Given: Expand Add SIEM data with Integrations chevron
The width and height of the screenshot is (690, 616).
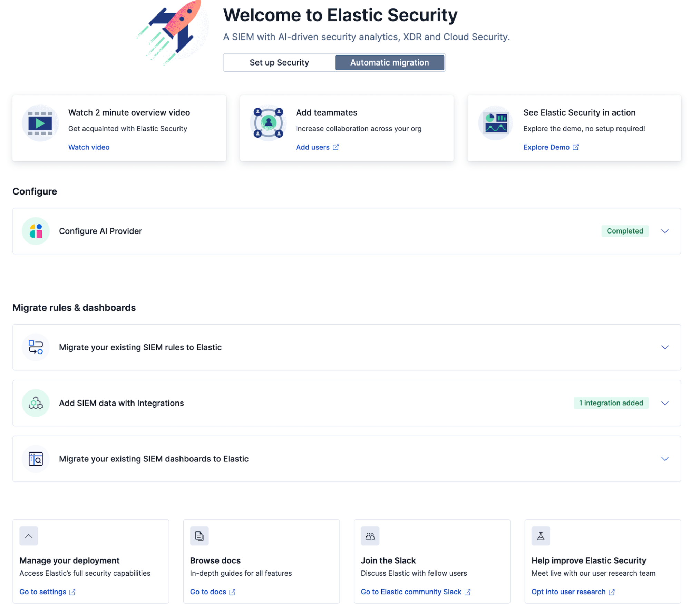Looking at the screenshot, I should [665, 403].
